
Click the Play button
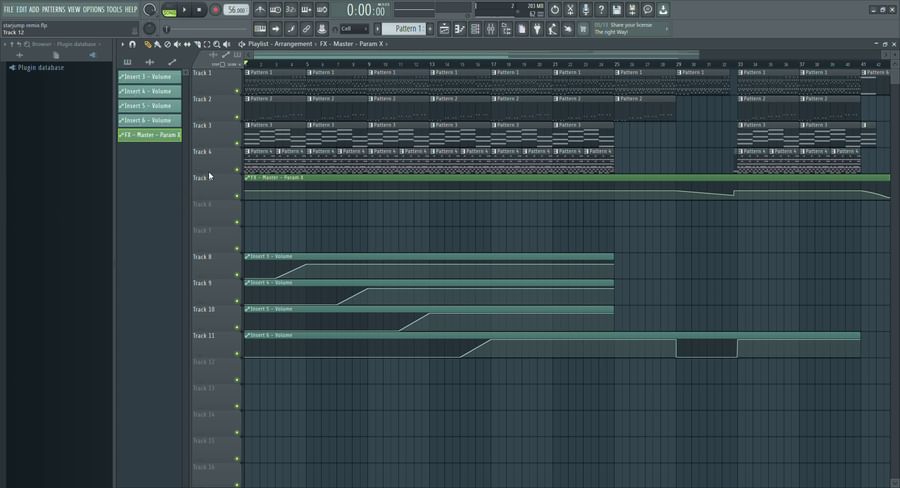pyautogui.click(x=184, y=10)
